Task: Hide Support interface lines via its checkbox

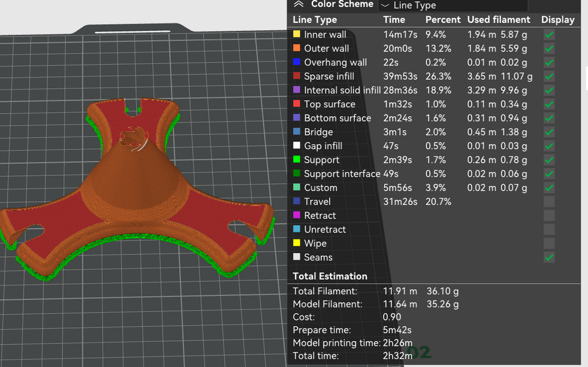Action: coord(549,174)
